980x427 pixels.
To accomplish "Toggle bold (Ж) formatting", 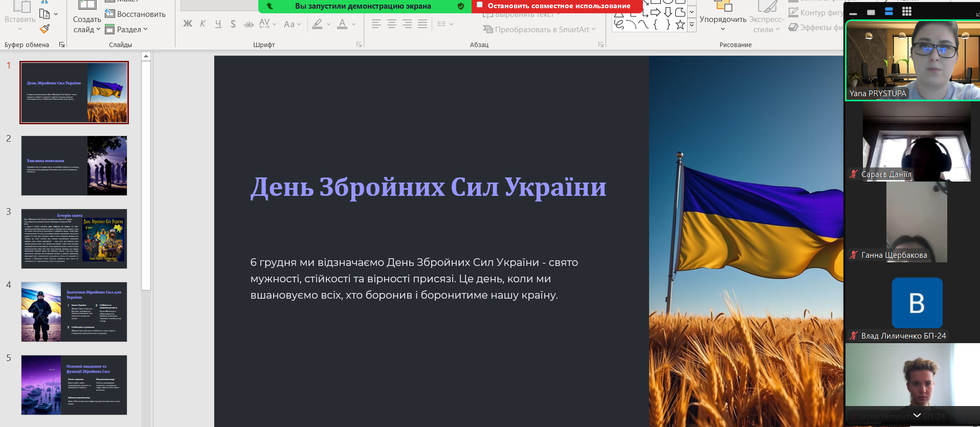I will coord(188,24).
